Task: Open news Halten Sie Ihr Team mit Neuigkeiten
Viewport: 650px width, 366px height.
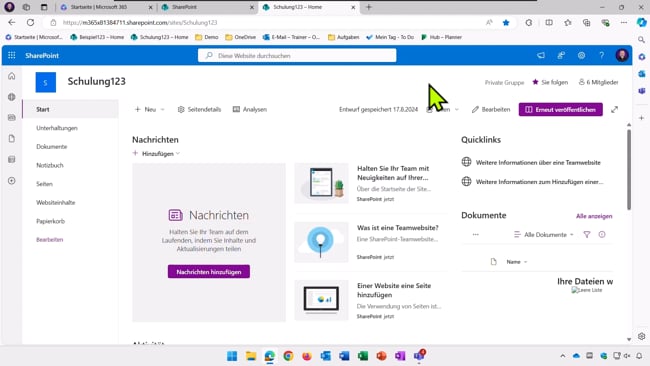Action: pos(393,173)
